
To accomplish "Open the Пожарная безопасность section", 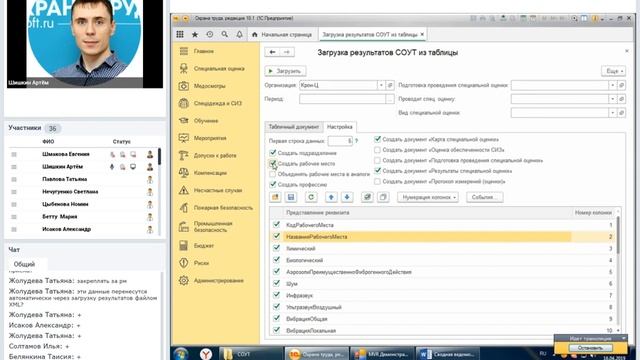I will pos(223,208).
